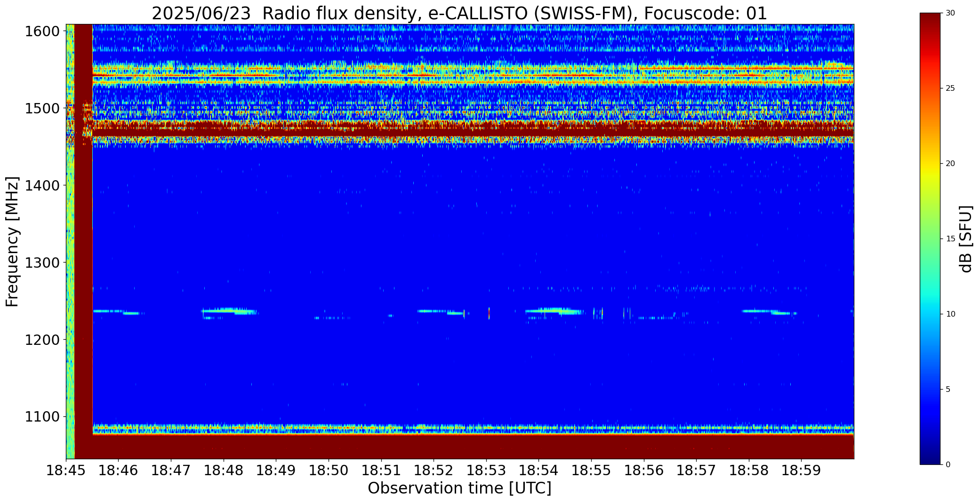This screenshot has width=980, height=502.
Task: Click the red interference band near 1475 MHz
Action: (473, 128)
